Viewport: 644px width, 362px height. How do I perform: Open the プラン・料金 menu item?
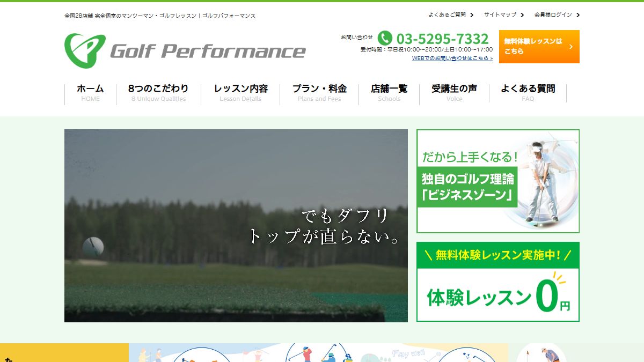319,93
